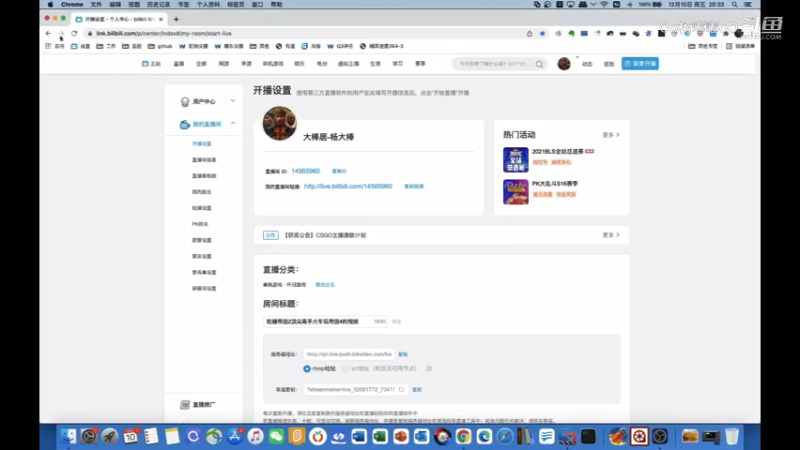Open the 文件 menu
The image size is (800, 450).
click(96, 4)
